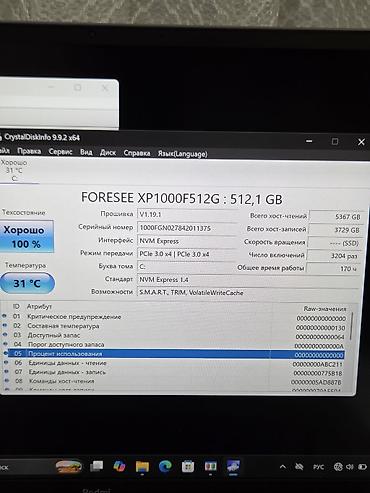Click the 31 °C temperature button
The image size is (370, 493).
[27, 283]
